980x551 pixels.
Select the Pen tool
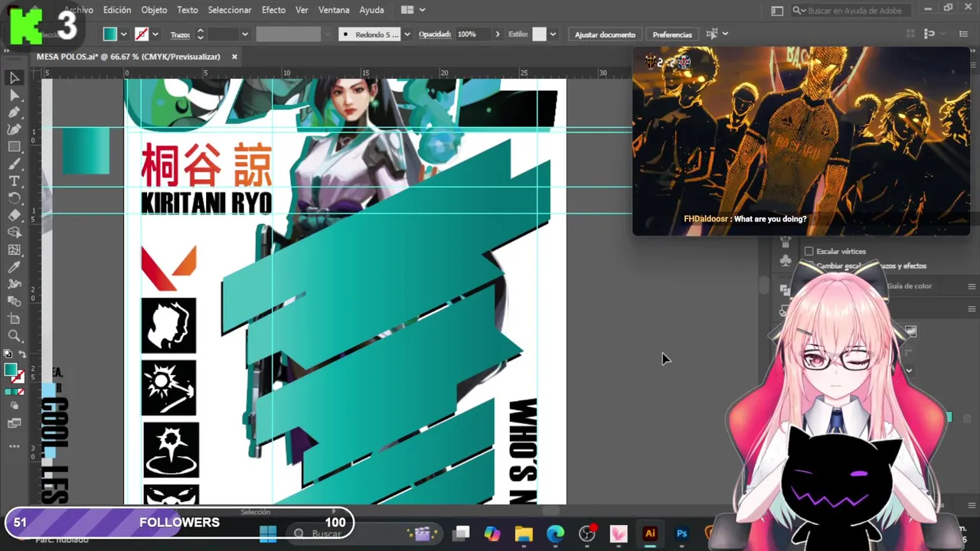14,112
